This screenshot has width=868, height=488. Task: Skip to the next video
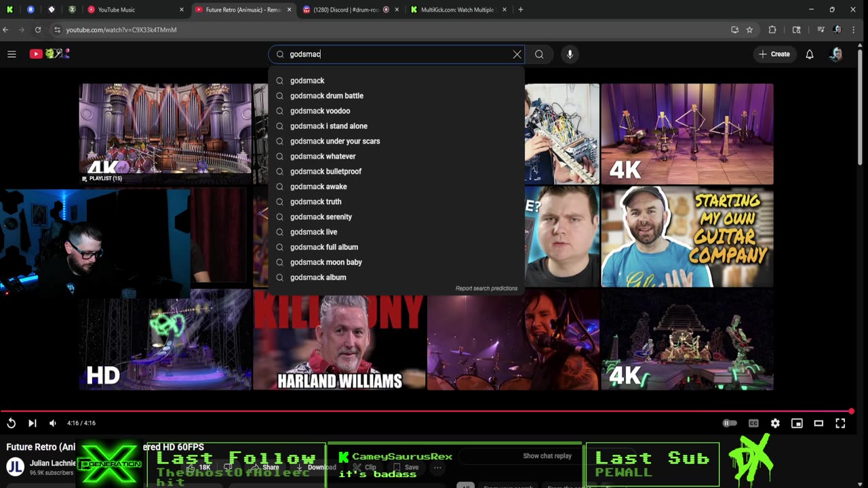click(x=32, y=423)
